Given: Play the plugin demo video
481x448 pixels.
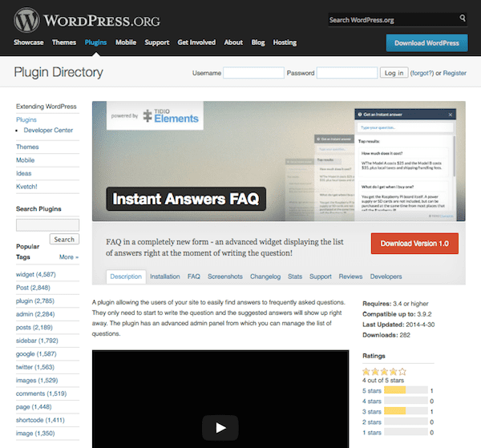Looking at the screenshot, I should pyautogui.click(x=220, y=427).
